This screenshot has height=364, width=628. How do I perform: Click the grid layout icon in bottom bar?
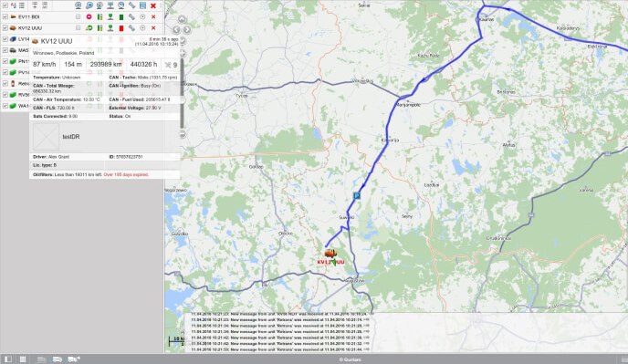[23, 359]
